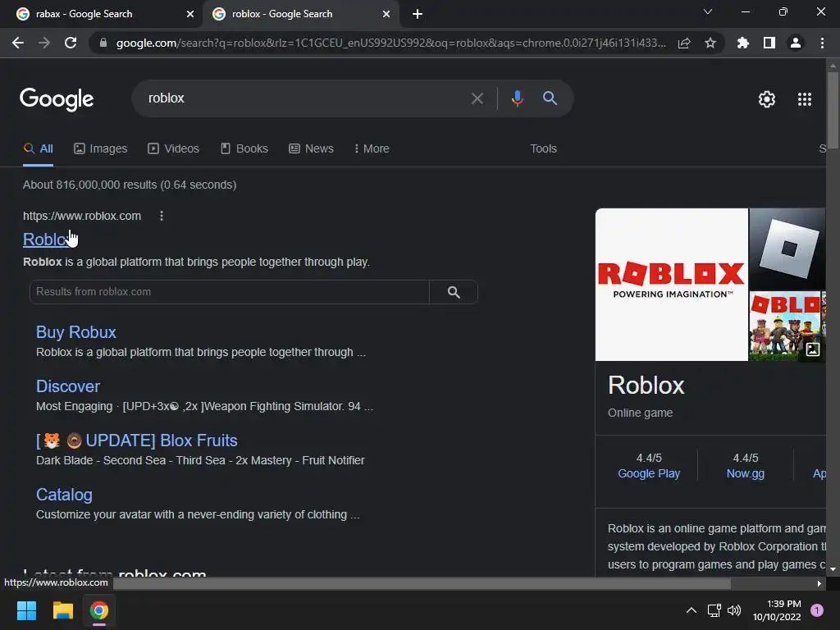Viewport: 840px width, 630px height.
Task: Open the Chrome profile avatar
Action: 796,43
